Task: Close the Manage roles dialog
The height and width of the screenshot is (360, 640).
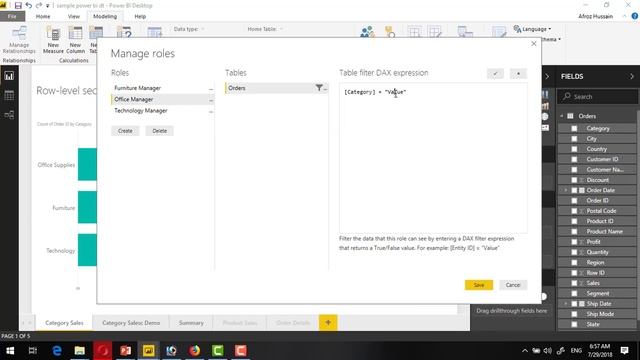Action: 533,43
